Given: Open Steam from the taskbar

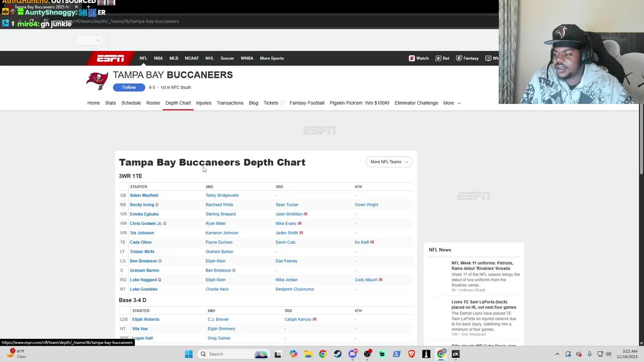Looking at the screenshot, I should [338, 354].
